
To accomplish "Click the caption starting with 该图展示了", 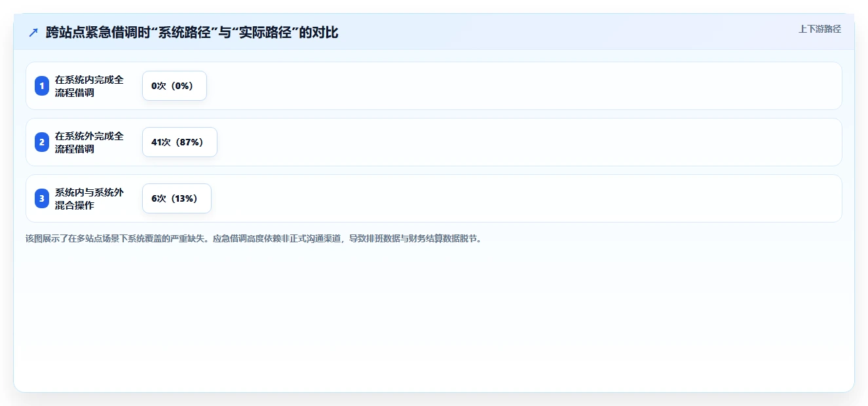I will [x=254, y=238].
